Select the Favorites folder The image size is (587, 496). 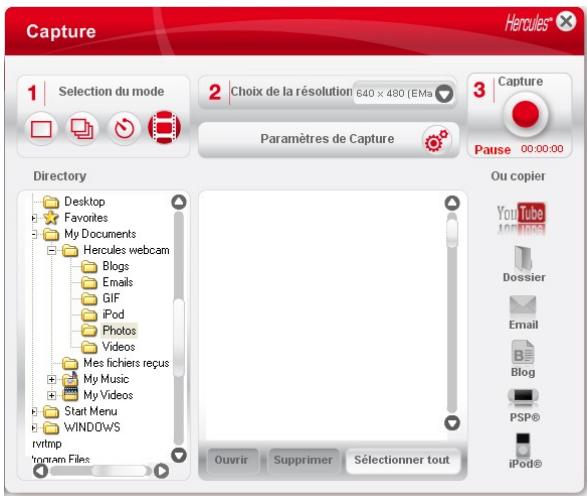[86, 217]
